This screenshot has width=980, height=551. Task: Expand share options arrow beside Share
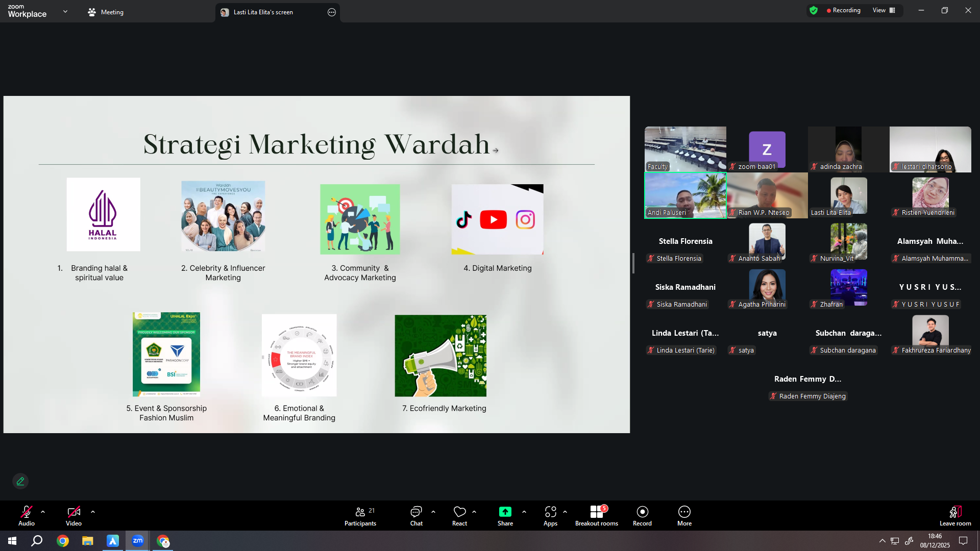(524, 511)
